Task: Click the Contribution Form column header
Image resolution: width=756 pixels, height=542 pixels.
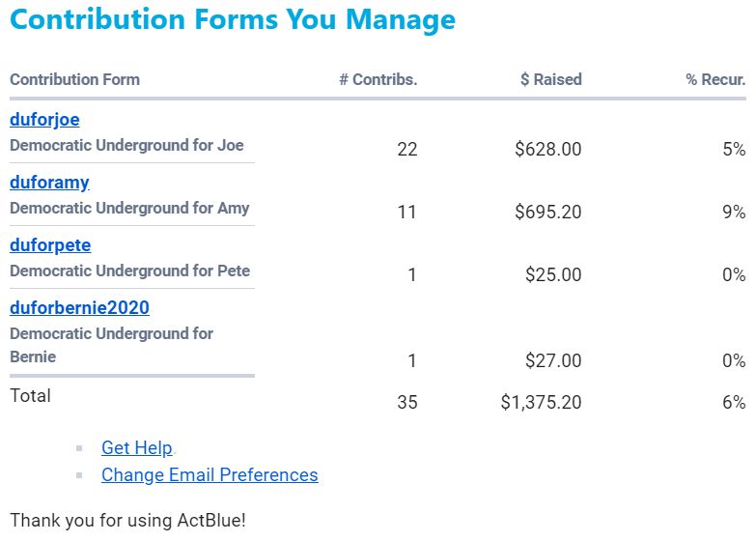Action: pos(74,79)
